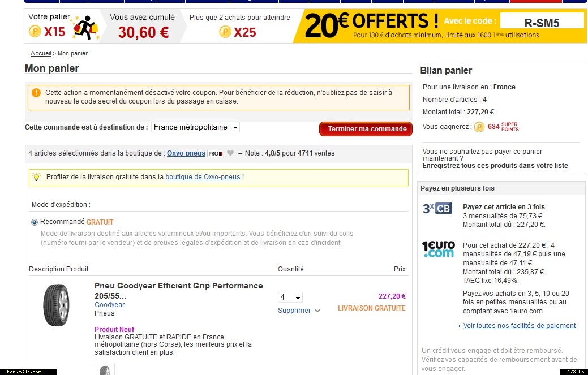Viewport: 588px width, 375px height.
Task: Click Enregistrez tous ces produits dans votre liste
Action: (495, 166)
